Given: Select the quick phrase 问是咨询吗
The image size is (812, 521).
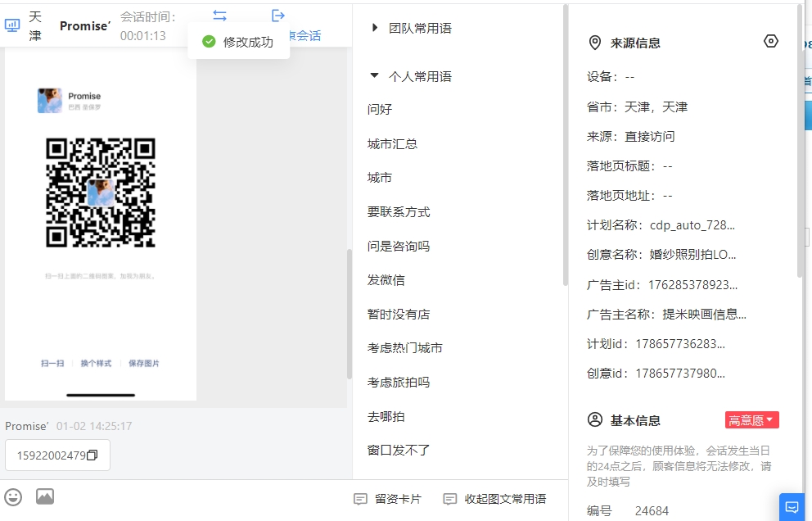Looking at the screenshot, I should tap(399, 247).
